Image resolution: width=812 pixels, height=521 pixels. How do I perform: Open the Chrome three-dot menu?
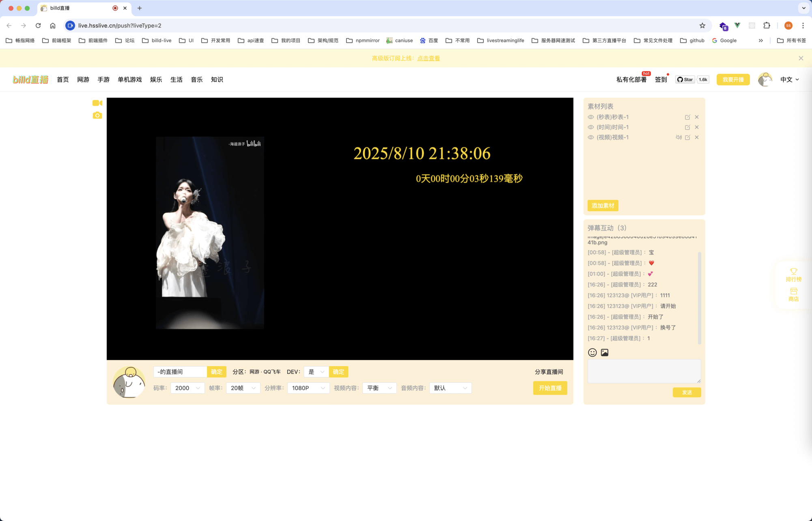(803, 26)
